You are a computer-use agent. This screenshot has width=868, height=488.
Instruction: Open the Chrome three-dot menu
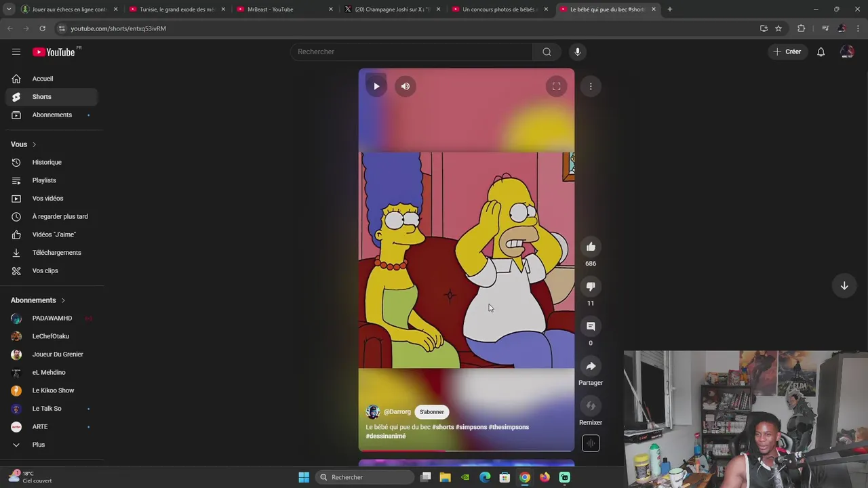(859, 28)
